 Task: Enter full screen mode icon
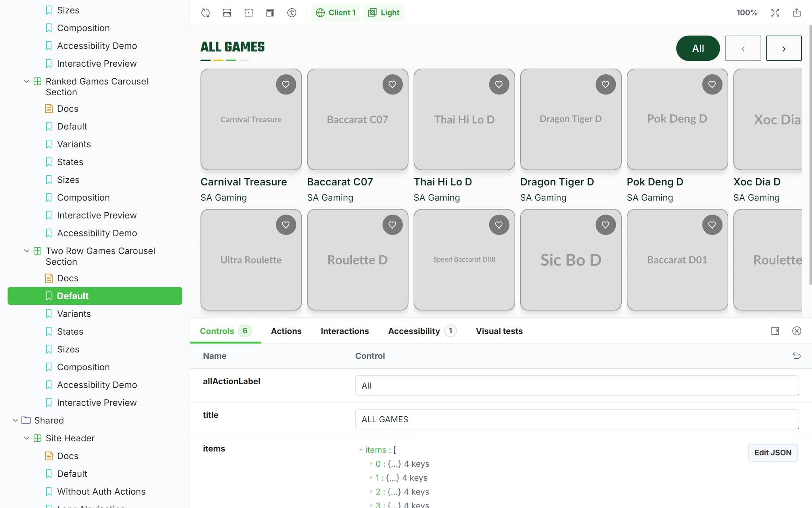pos(775,13)
